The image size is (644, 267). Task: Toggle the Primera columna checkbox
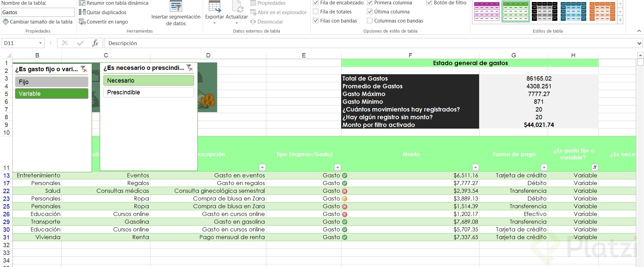pyautogui.click(x=370, y=3)
